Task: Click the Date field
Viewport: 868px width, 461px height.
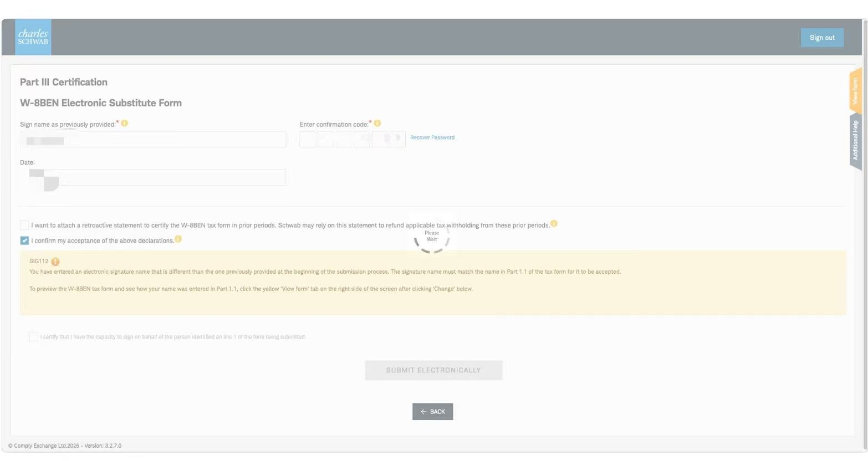Action: (x=153, y=177)
